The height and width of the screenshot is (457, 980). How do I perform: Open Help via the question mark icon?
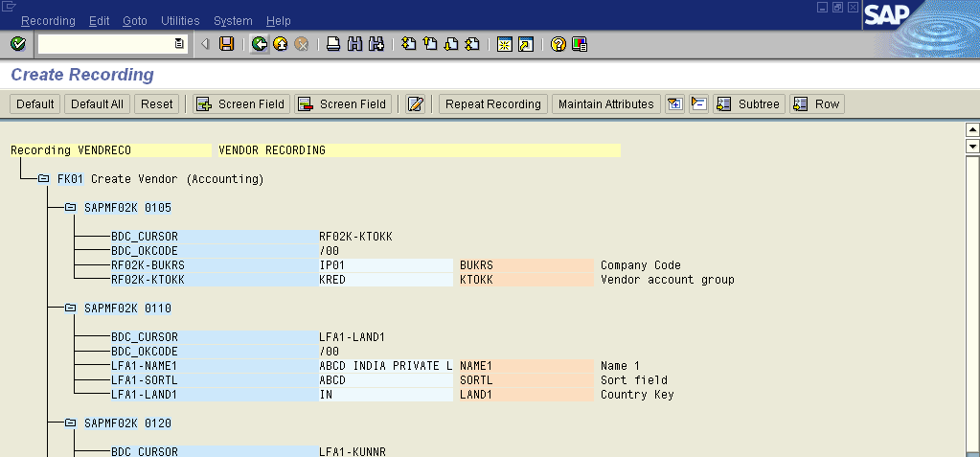558,44
